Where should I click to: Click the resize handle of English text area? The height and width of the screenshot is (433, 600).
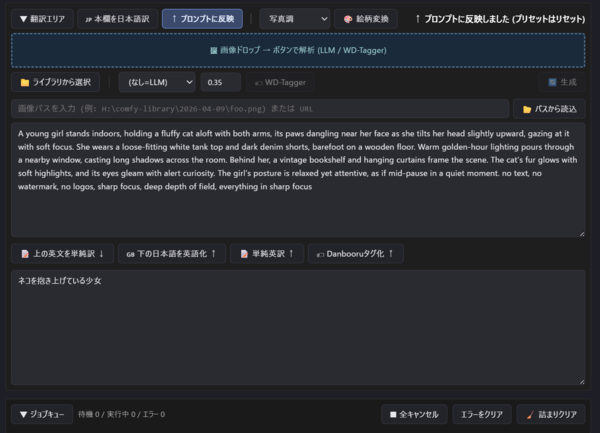582,234
